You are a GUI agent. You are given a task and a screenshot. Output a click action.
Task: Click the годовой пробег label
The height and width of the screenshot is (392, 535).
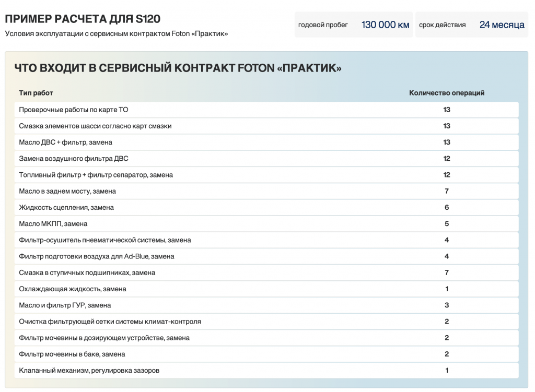[x=323, y=25]
